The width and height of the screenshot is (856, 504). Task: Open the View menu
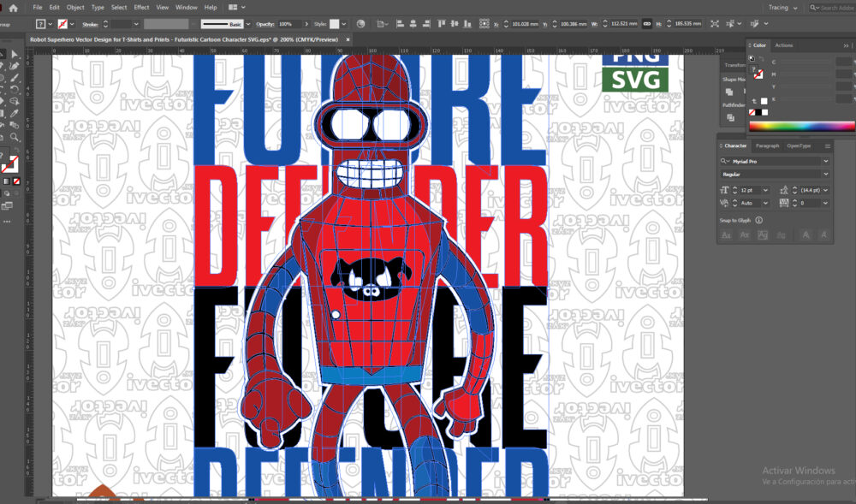(x=162, y=8)
